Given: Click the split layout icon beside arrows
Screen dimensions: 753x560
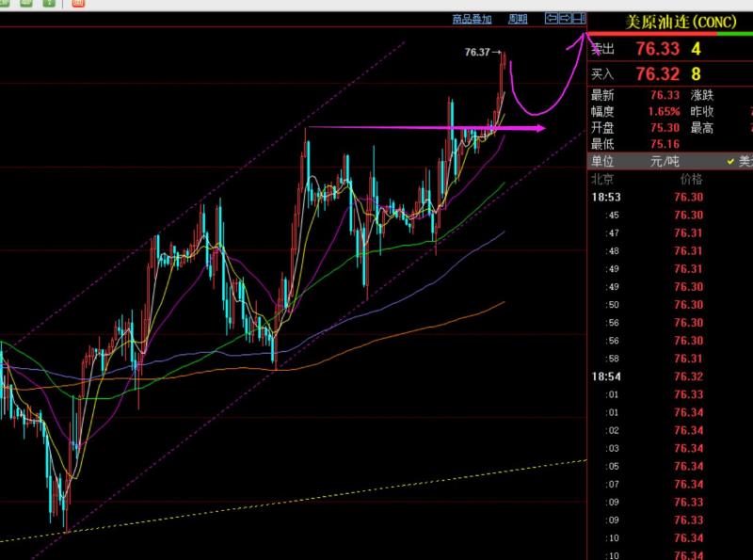Looking at the screenshot, I should tap(579, 19).
